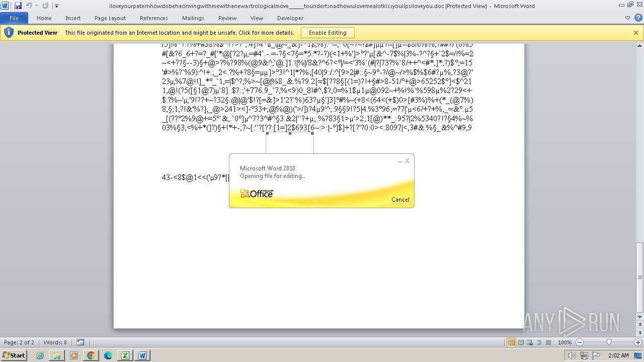This screenshot has width=644, height=362.
Task: Click the macro recording icon in status bar
Action: [x=80, y=342]
